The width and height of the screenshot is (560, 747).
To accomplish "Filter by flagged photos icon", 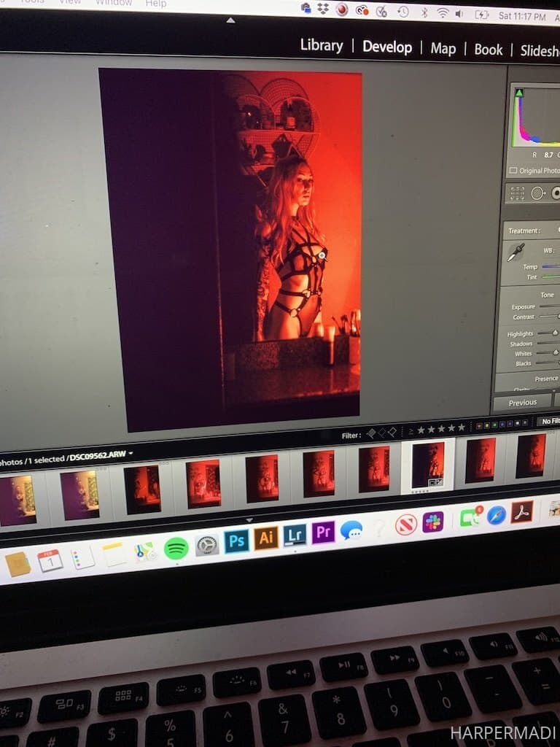I will point(371,433).
